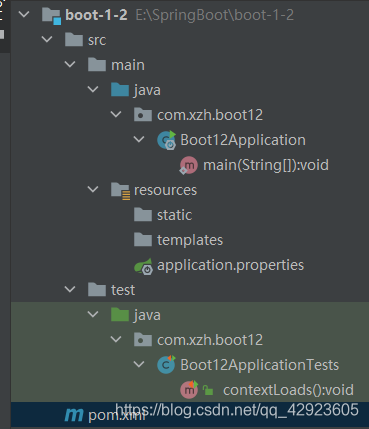Open application.properties file
Viewport: 369px width, 429px height.
tap(231, 266)
